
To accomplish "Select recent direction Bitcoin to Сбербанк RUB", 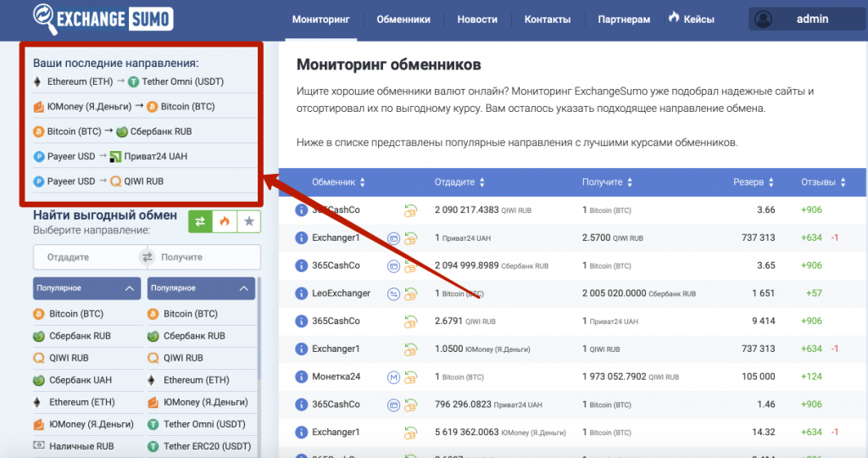I will tap(113, 131).
